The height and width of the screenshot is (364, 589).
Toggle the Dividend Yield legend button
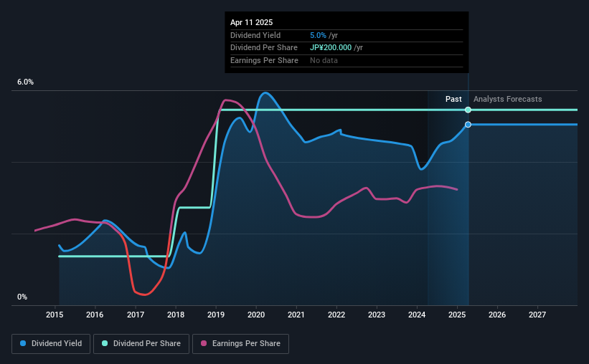(51, 344)
